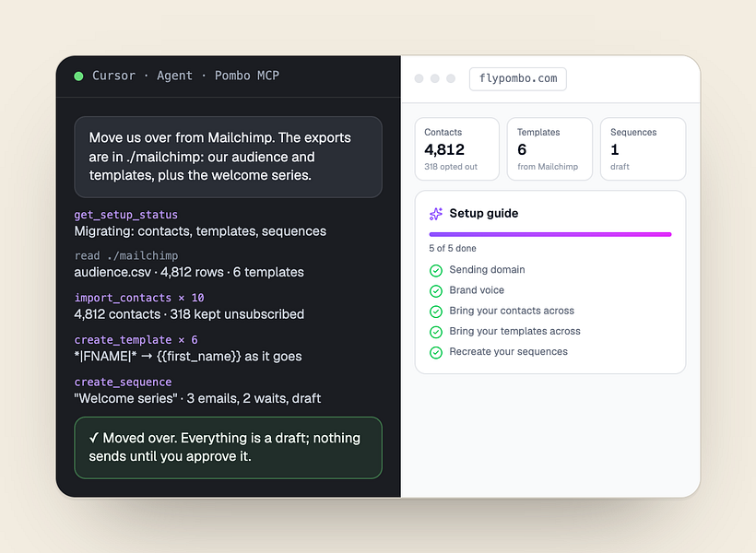This screenshot has width=756, height=553.
Task: Click the "Setup guide" heading
Action: click(x=484, y=214)
